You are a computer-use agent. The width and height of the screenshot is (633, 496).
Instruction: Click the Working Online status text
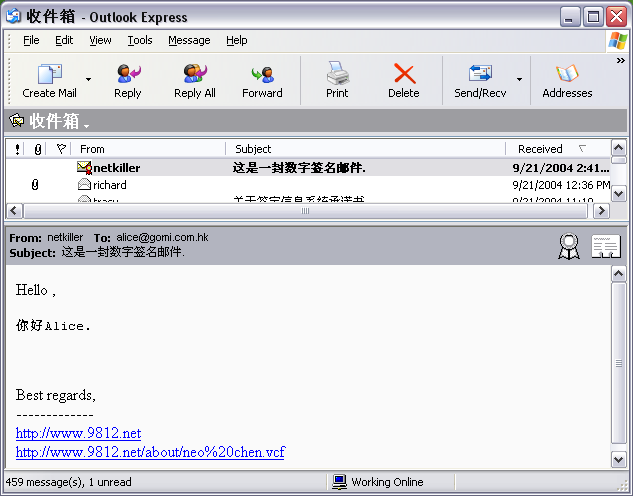(x=387, y=482)
